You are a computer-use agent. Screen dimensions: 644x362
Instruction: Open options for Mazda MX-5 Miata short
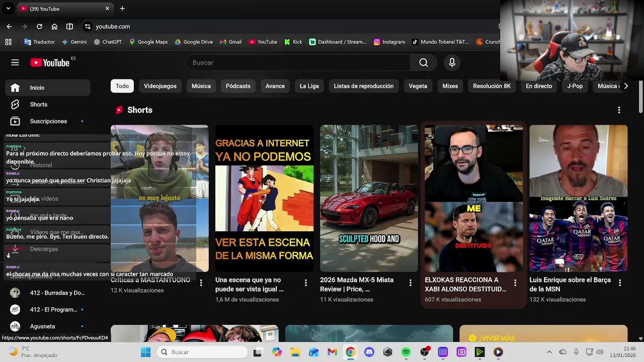[410, 283]
